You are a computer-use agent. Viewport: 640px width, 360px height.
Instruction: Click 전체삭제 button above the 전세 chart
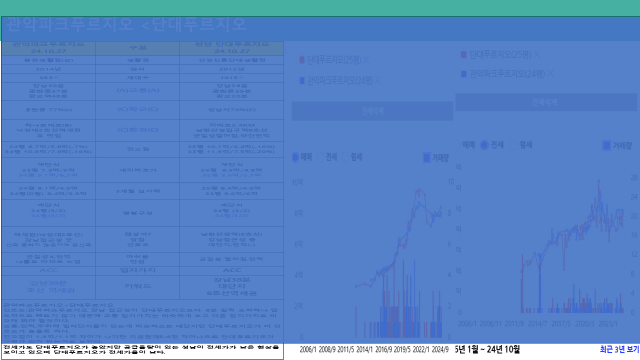click(546, 102)
